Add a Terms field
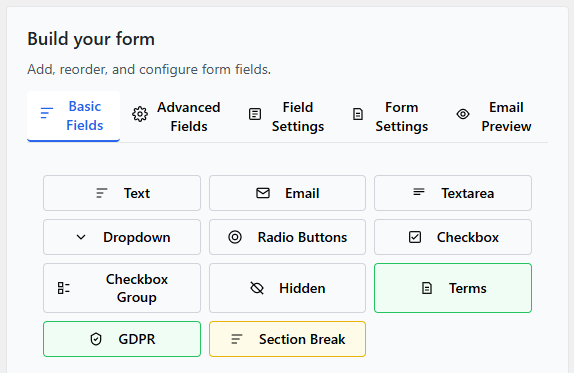 (x=453, y=288)
